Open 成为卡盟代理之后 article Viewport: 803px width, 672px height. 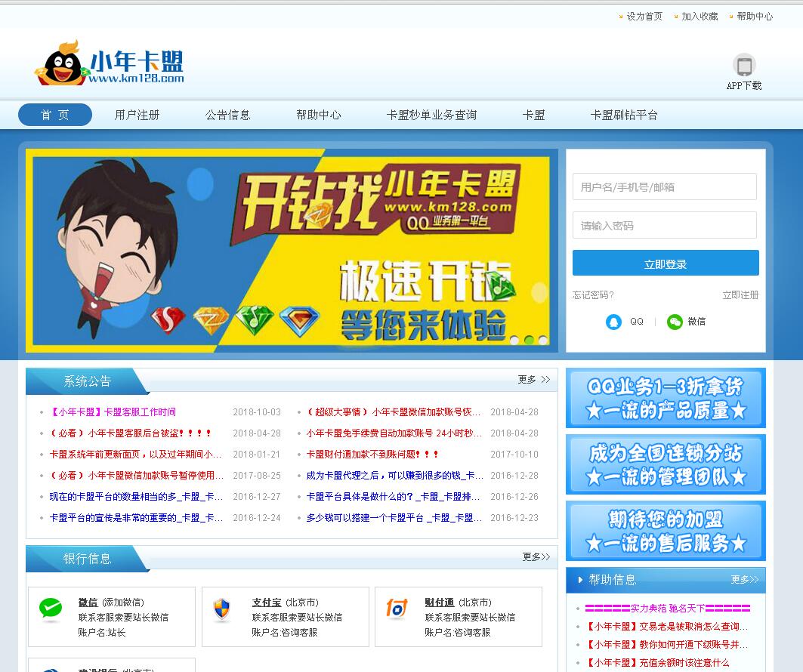[395, 476]
